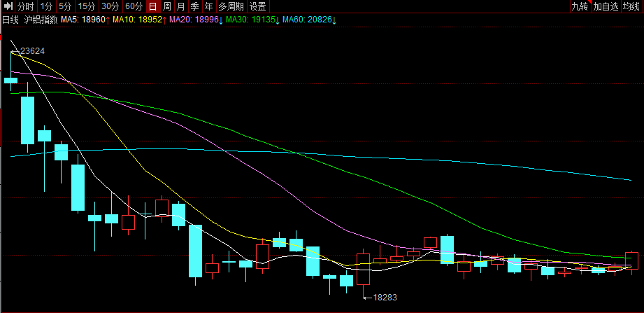Select the 日 daily period tab
The width and height of the screenshot is (644, 313).
coord(153,6)
